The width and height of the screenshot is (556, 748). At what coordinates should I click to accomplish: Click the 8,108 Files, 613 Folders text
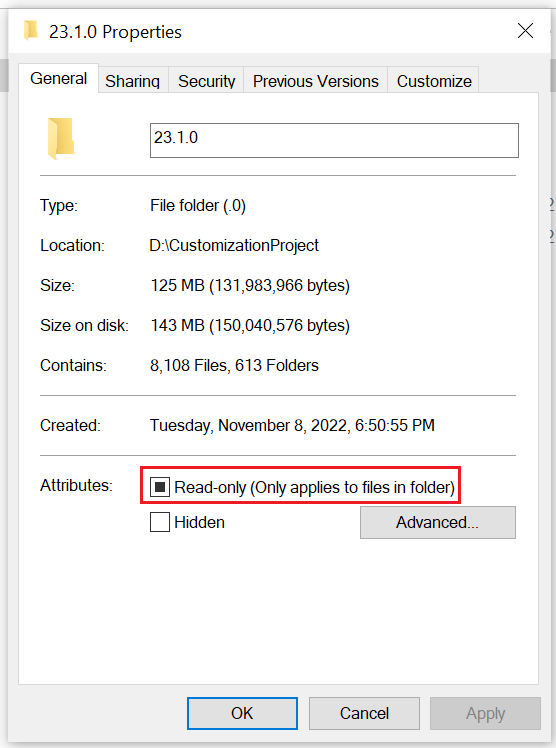pos(234,365)
